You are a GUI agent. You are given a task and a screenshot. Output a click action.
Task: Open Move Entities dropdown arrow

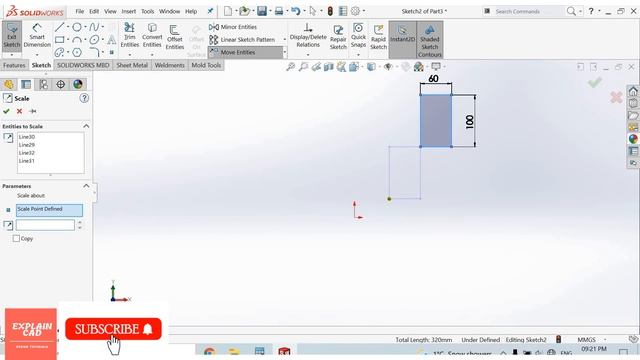pyautogui.click(x=284, y=52)
